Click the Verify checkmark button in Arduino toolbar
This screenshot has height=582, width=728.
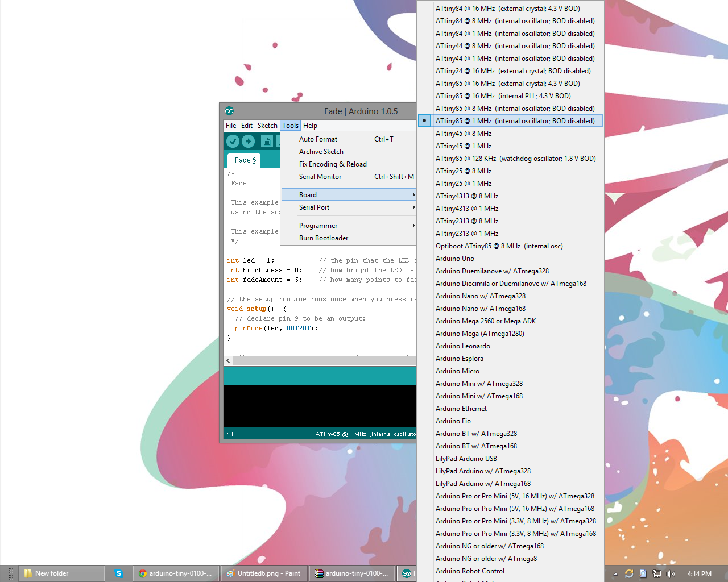pyautogui.click(x=233, y=141)
